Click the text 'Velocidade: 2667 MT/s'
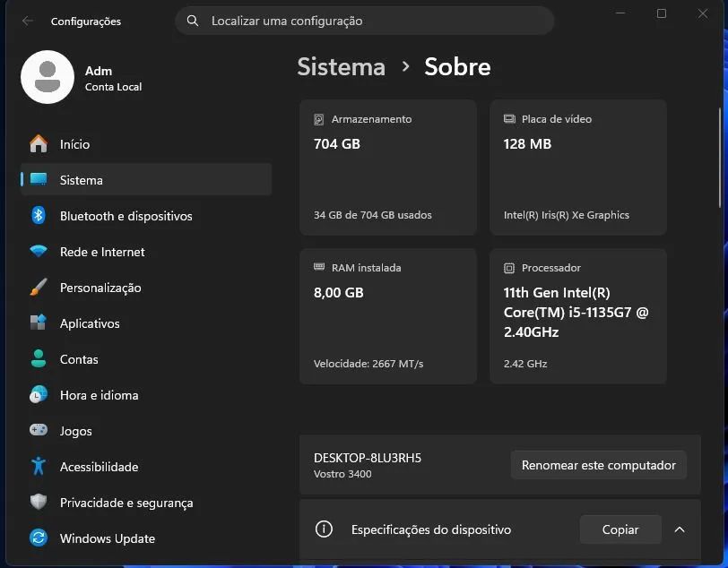 pyautogui.click(x=368, y=364)
